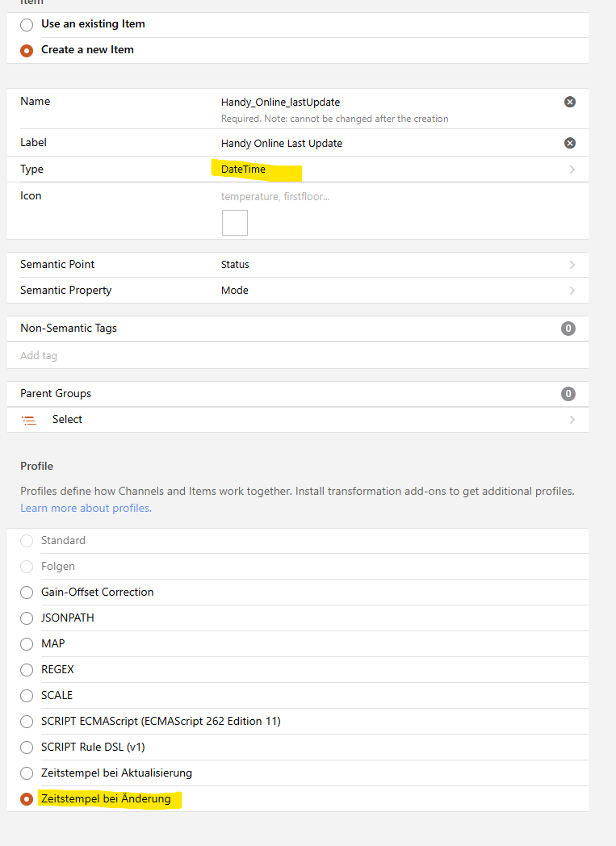Choose the REGEX profile
Screen dimensions: 616x846
(27, 670)
